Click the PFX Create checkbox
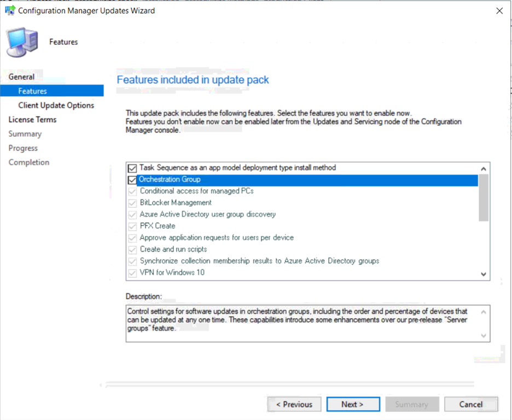 (x=132, y=226)
